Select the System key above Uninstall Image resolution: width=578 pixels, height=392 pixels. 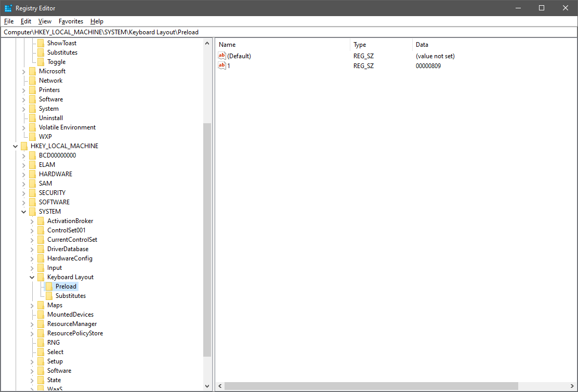click(49, 109)
